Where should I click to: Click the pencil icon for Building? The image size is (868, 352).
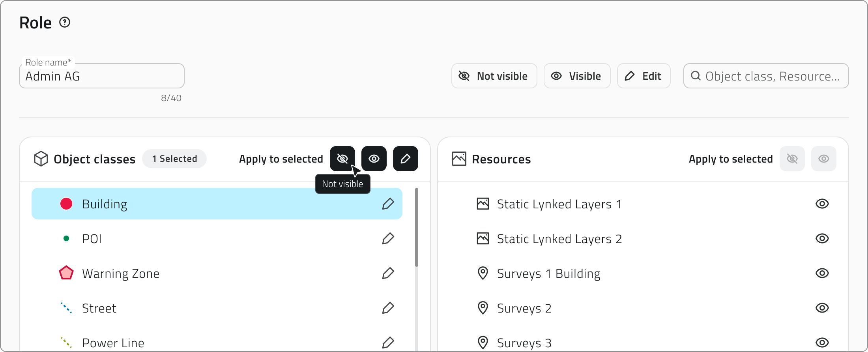pyautogui.click(x=388, y=204)
